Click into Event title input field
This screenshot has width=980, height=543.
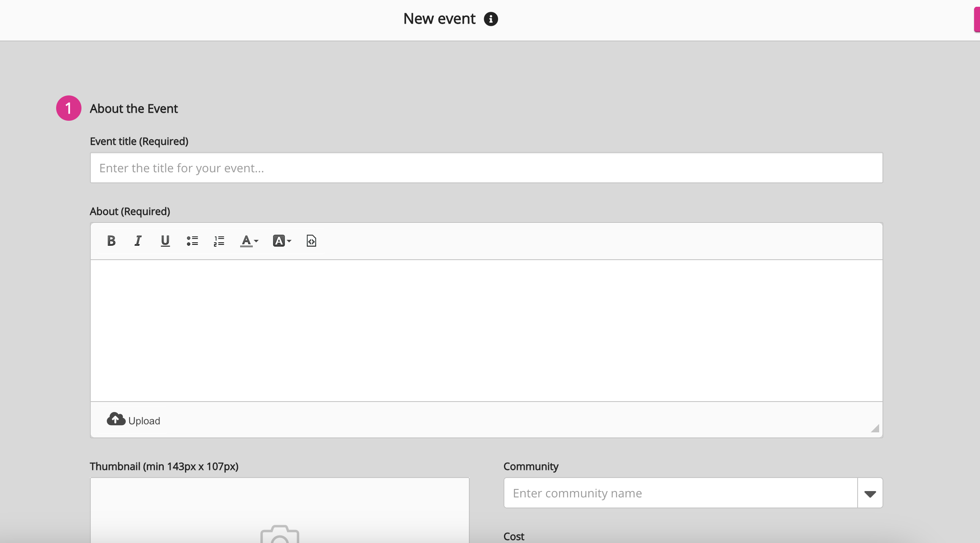click(486, 168)
